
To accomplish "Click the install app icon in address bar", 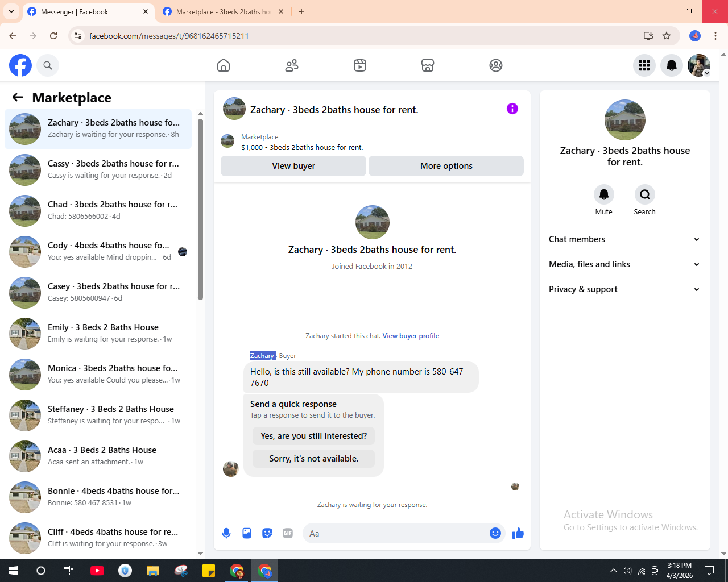I will pyautogui.click(x=648, y=36).
